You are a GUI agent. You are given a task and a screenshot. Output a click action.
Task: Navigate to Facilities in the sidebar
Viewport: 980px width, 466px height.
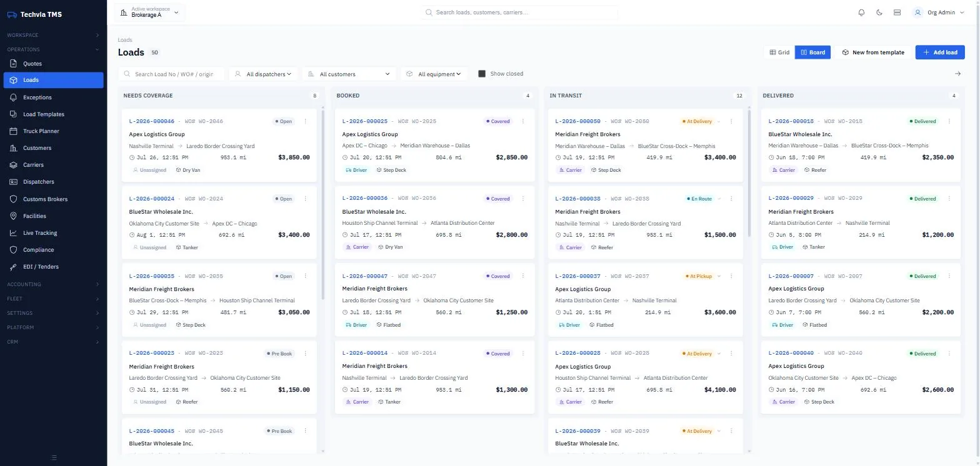[x=53, y=216]
